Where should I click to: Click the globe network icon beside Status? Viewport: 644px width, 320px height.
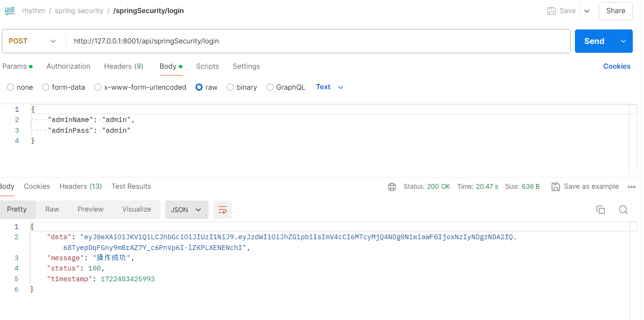tap(392, 187)
